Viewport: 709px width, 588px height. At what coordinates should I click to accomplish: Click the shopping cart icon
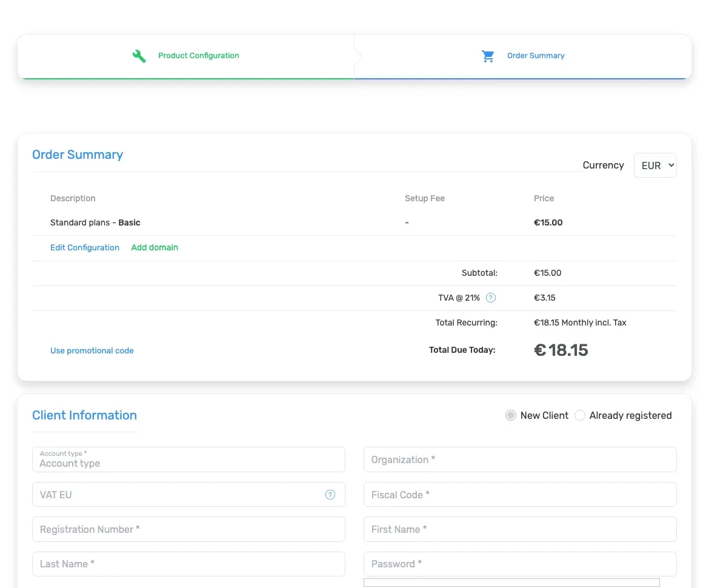(x=487, y=56)
